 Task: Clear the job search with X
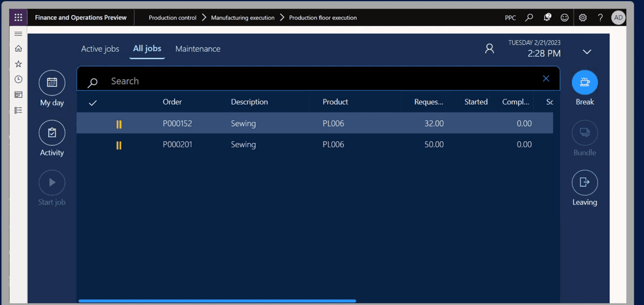(x=546, y=78)
